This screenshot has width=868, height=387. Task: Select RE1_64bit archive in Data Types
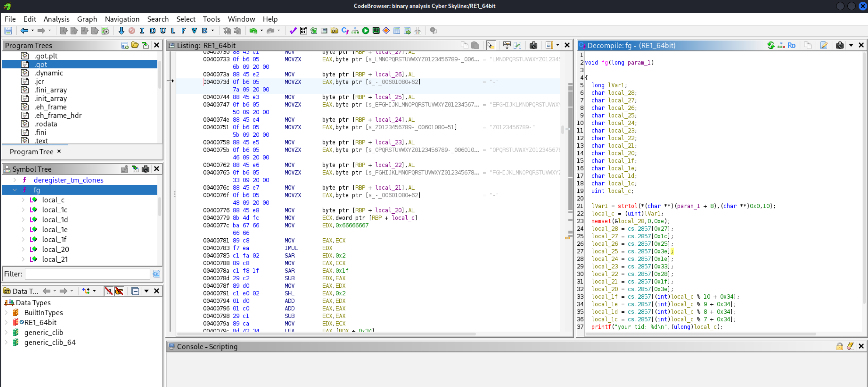[40, 322]
